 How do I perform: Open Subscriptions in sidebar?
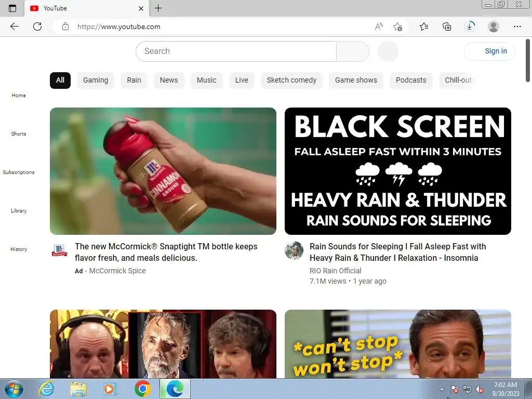19,172
